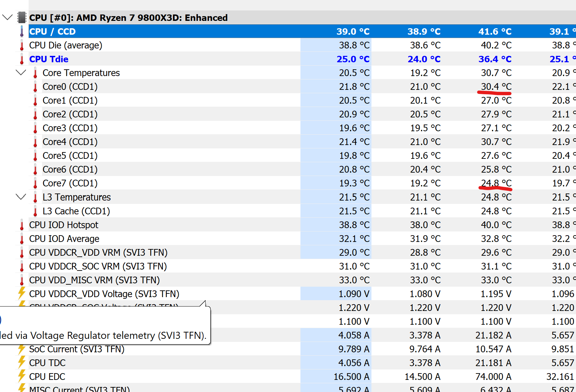The image size is (576, 392).
Task: Click thermometer icon beside CPU / CCD
Action: click(22, 31)
